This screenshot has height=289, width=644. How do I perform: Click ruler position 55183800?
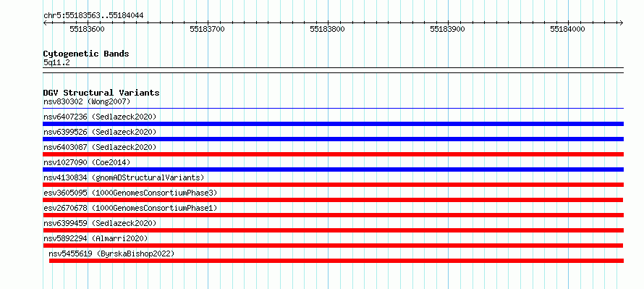[327, 29]
